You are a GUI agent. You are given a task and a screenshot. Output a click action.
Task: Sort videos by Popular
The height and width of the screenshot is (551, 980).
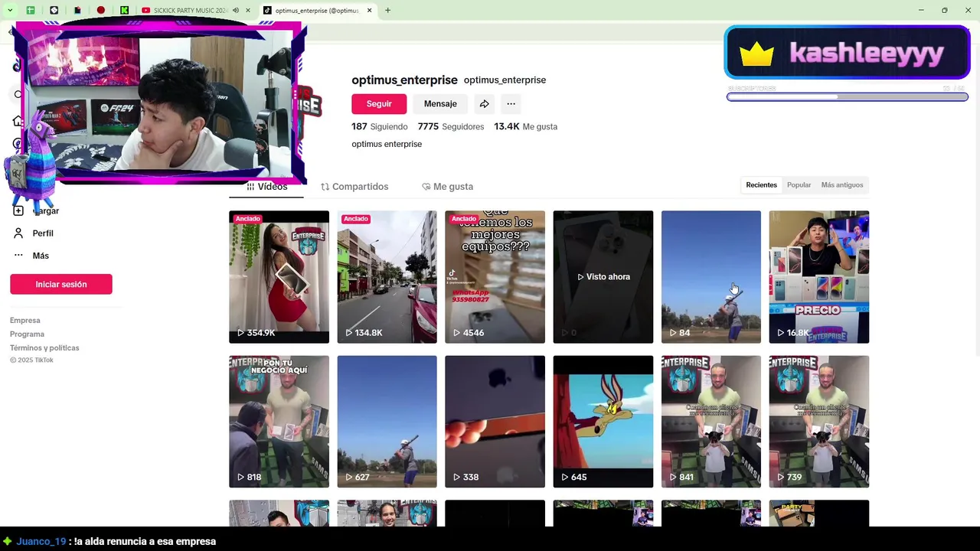tap(799, 185)
